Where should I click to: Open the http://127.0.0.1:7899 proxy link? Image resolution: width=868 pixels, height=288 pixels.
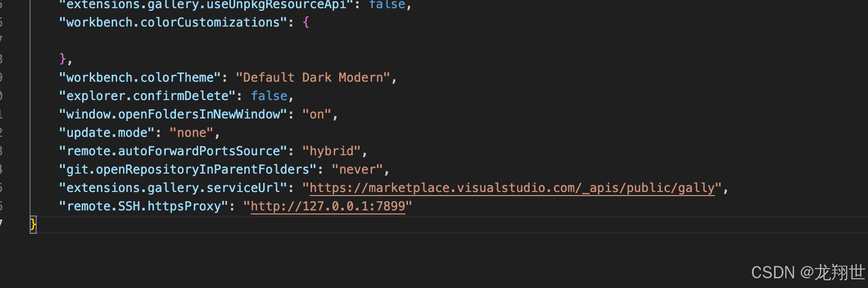328,206
